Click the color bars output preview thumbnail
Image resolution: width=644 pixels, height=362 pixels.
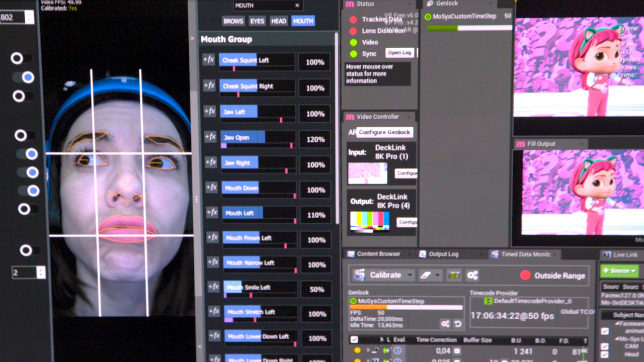pyautogui.click(x=370, y=221)
